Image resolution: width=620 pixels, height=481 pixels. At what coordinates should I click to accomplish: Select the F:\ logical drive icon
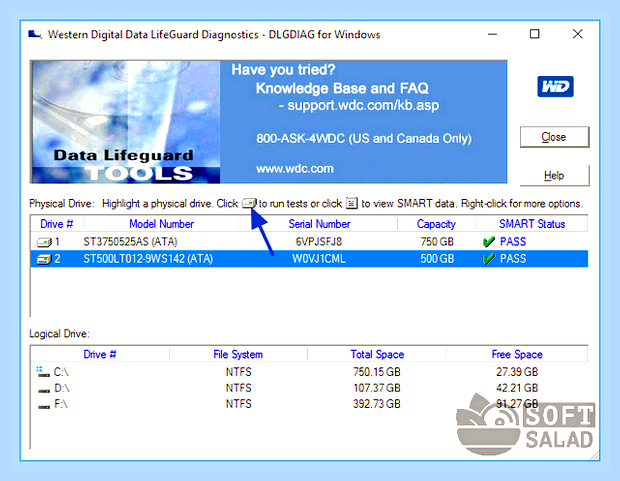pos(43,406)
